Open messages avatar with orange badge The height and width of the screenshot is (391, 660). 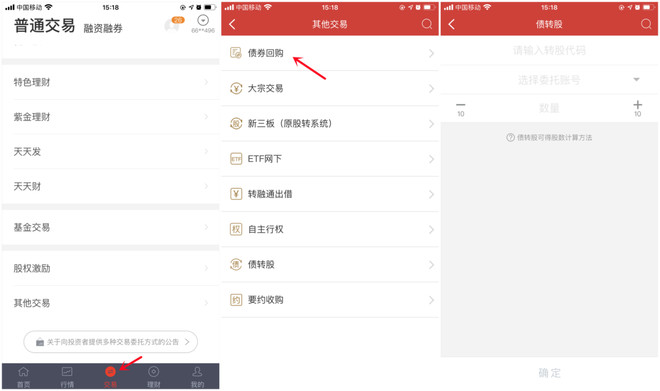[174, 24]
